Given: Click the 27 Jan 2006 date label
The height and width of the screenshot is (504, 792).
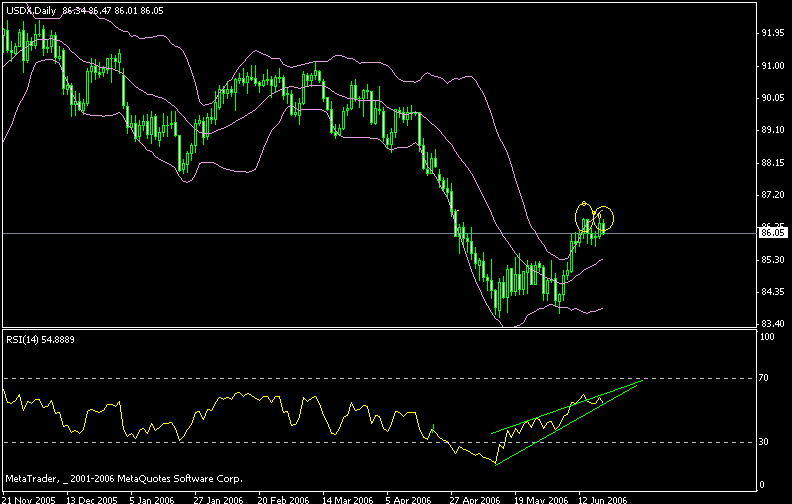Looking at the screenshot, I should coord(218,500).
